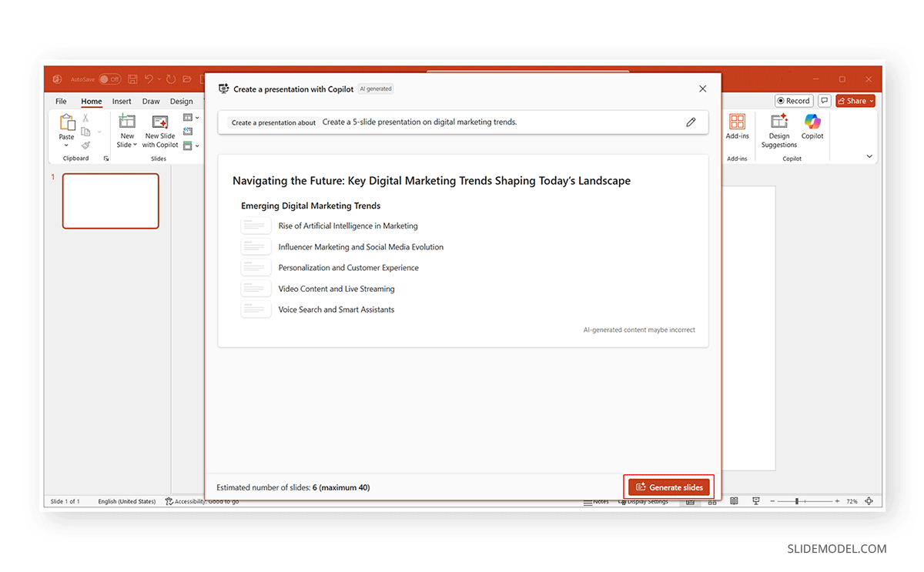Click the Save icon in the title bar
Image resolution: width=924 pixels, height=572 pixels.
click(x=133, y=79)
